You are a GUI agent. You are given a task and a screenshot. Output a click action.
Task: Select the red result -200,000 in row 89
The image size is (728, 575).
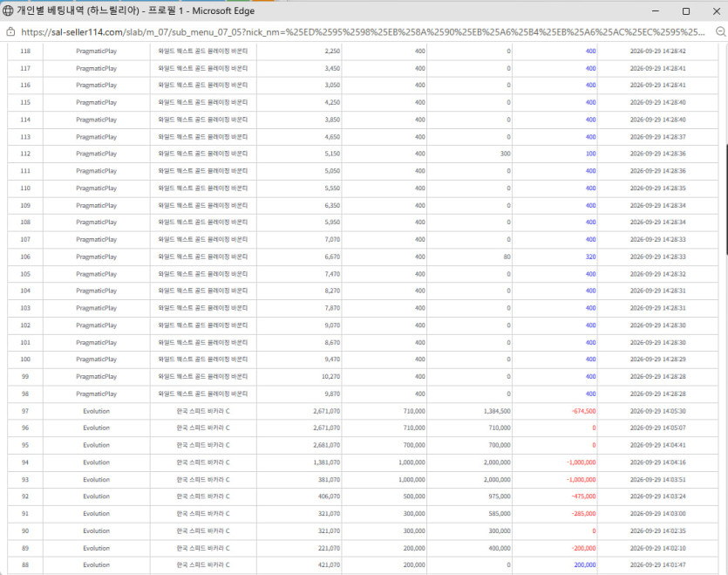click(583, 548)
